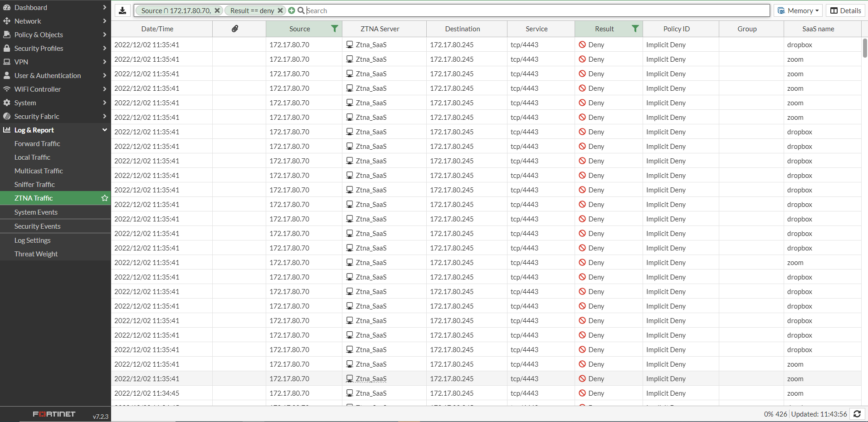Click the download log export icon
The height and width of the screenshot is (422, 868).
(x=122, y=10)
